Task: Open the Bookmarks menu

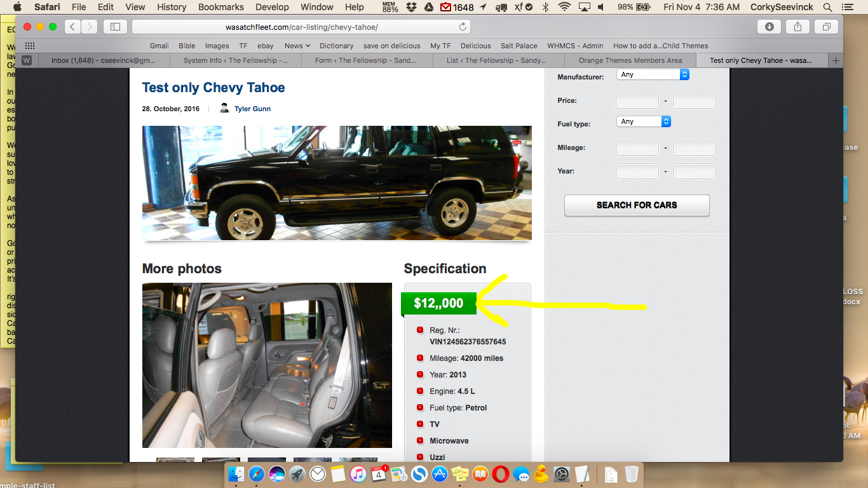Action: 221,7
